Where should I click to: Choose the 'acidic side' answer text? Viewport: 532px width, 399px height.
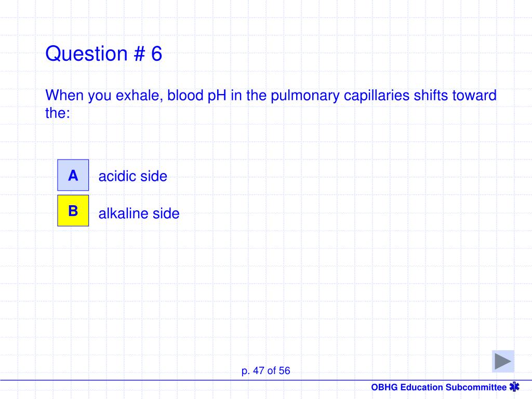tap(132, 177)
